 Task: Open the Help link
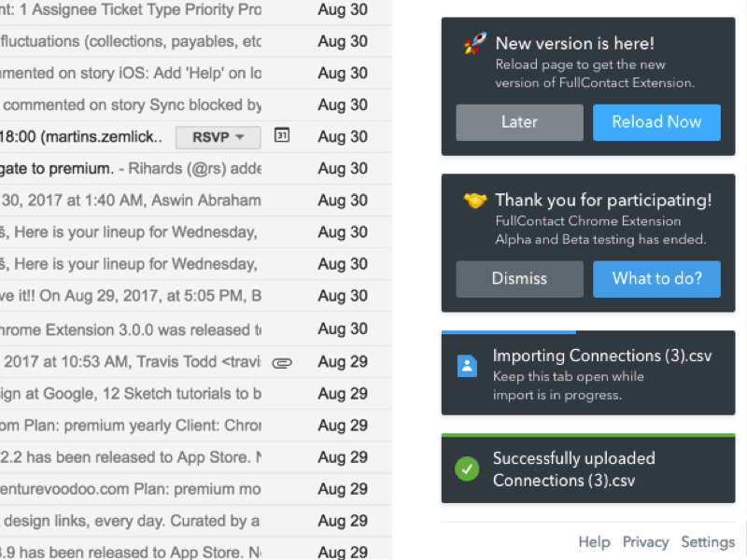[x=594, y=541]
